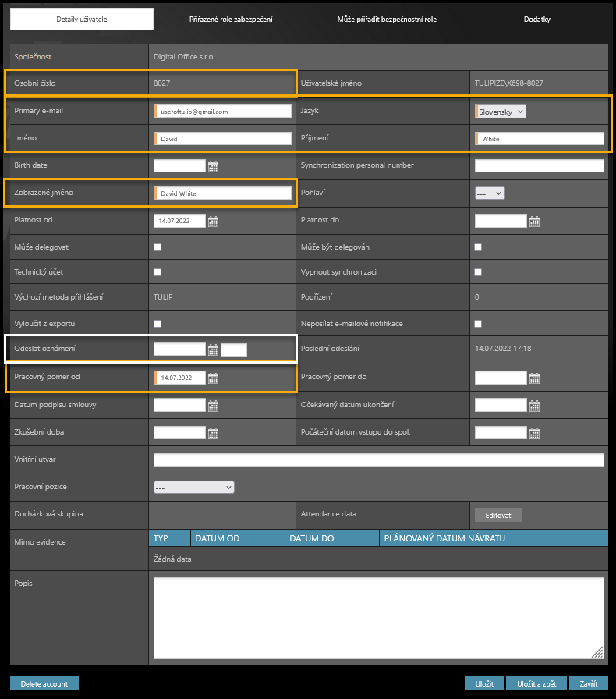Open the Dodatky tab
The image size is (616, 699).
(537, 20)
